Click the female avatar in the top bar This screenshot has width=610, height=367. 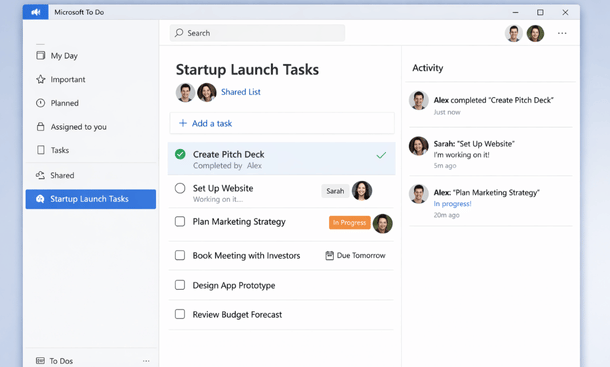coord(535,33)
